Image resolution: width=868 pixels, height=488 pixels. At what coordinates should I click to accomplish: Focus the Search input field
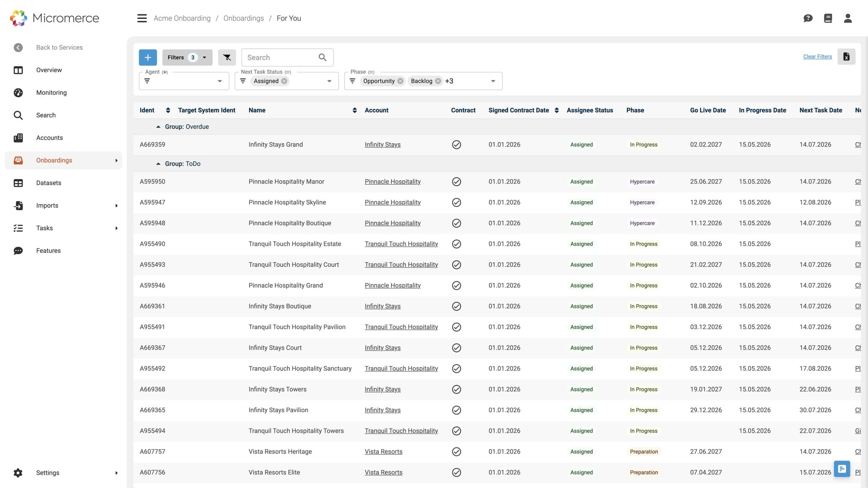pyautogui.click(x=280, y=57)
